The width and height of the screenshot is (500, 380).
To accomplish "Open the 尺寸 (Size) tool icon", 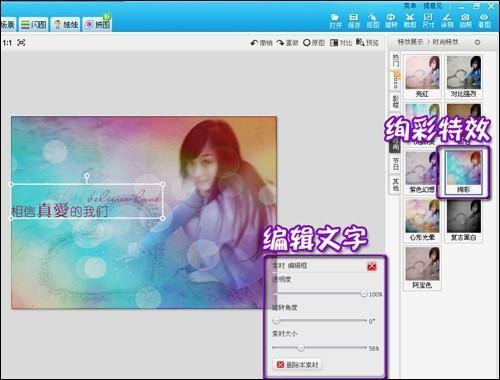I will 428,21.
